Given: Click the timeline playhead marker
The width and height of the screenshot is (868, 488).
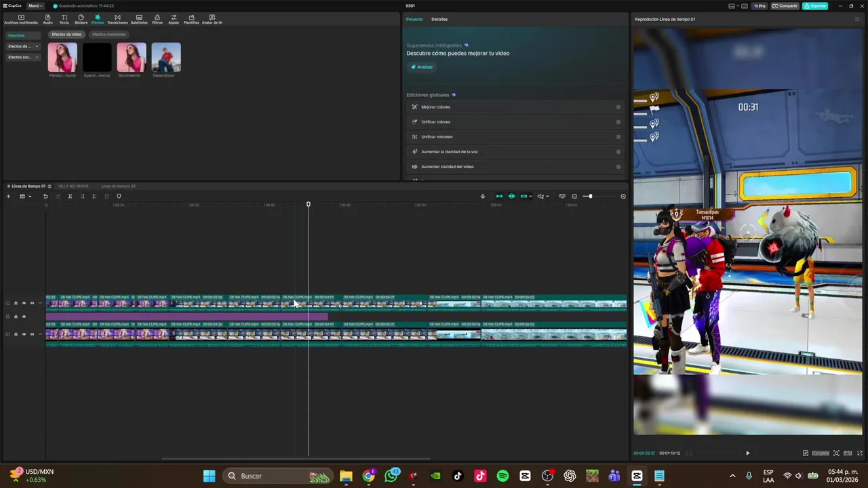Looking at the screenshot, I should 309,204.
